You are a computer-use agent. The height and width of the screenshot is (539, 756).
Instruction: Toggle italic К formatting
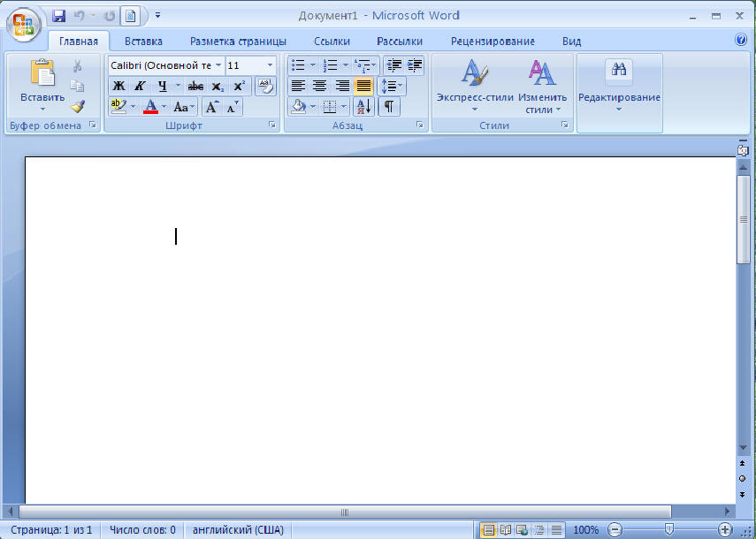[141, 87]
